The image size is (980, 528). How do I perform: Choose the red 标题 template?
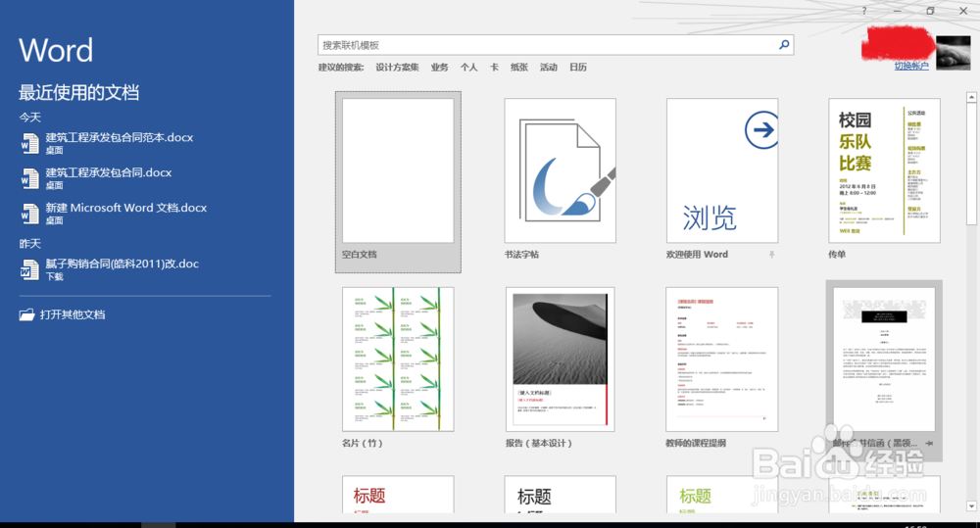398,495
